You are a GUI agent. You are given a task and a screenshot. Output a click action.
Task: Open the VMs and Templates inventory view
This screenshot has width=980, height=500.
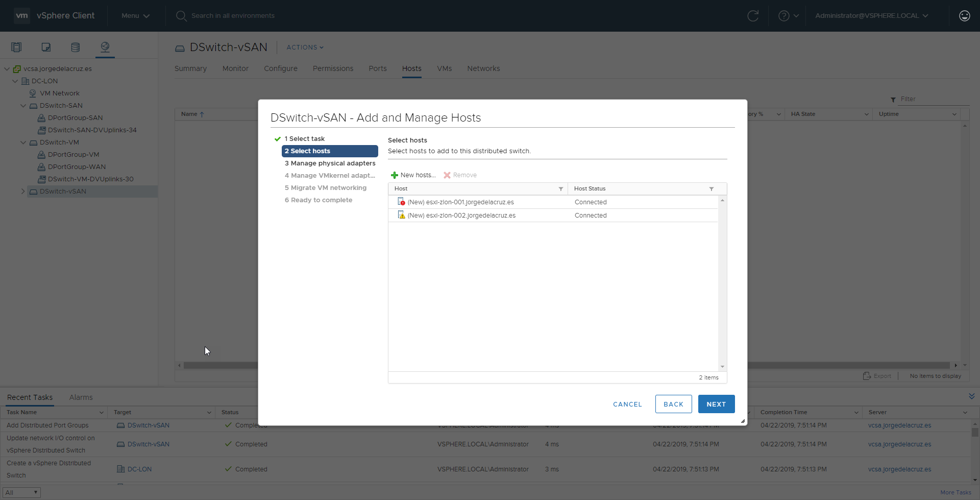(x=46, y=47)
